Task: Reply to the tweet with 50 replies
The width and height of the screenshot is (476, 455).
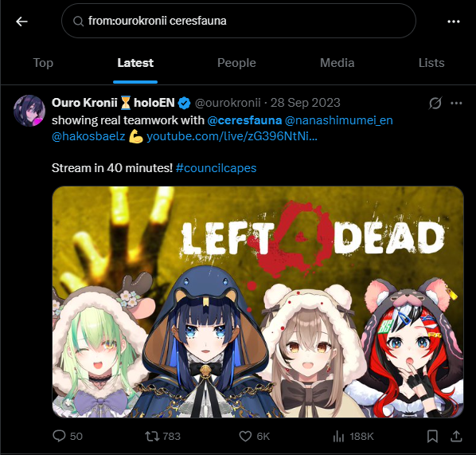Action: 68,436
